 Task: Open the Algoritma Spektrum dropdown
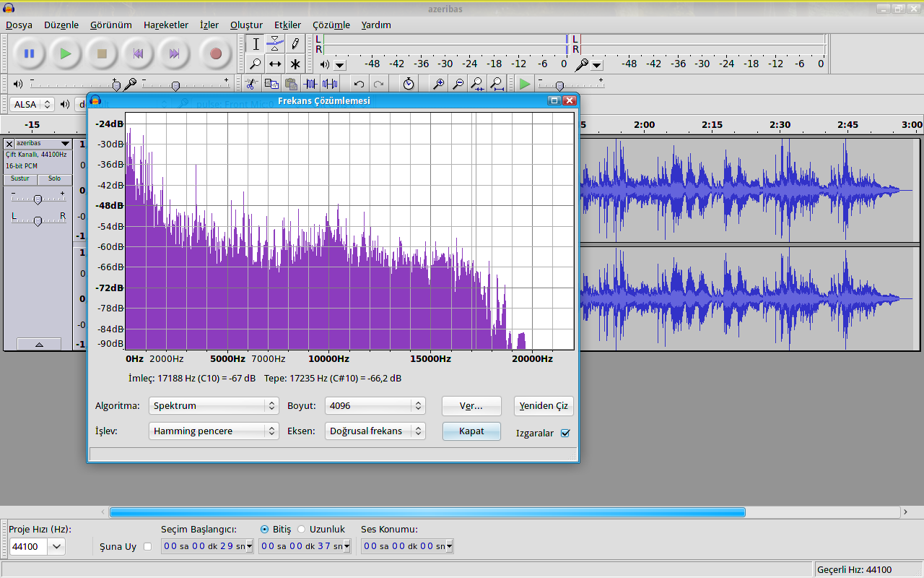click(214, 406)
